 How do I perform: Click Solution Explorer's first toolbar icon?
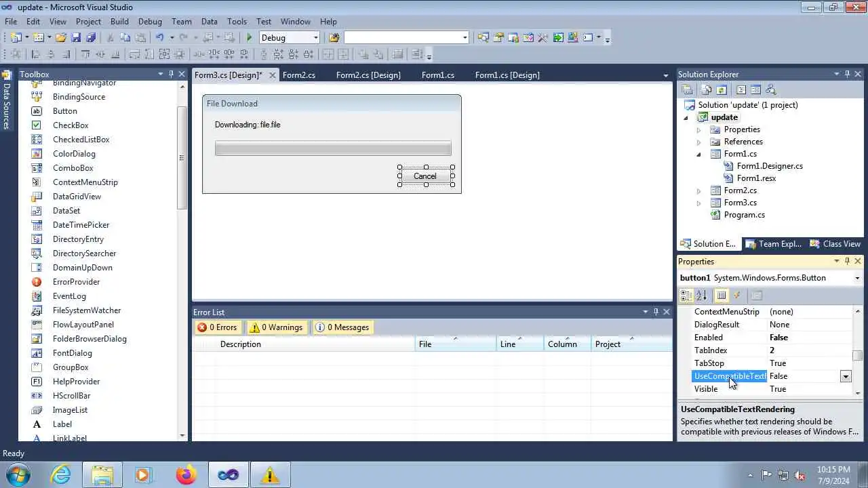click(687, 90)
